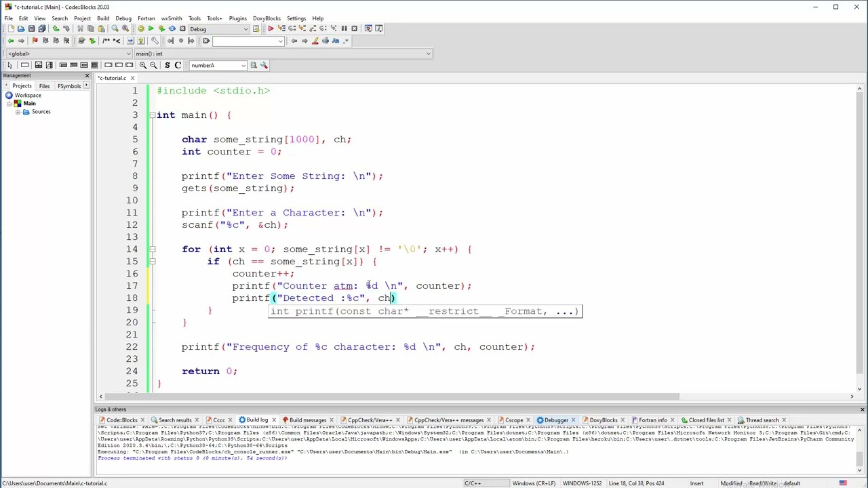The image size is (868, 488).
Task: Click the Save all files icon
Action: [x=42, y=28]
